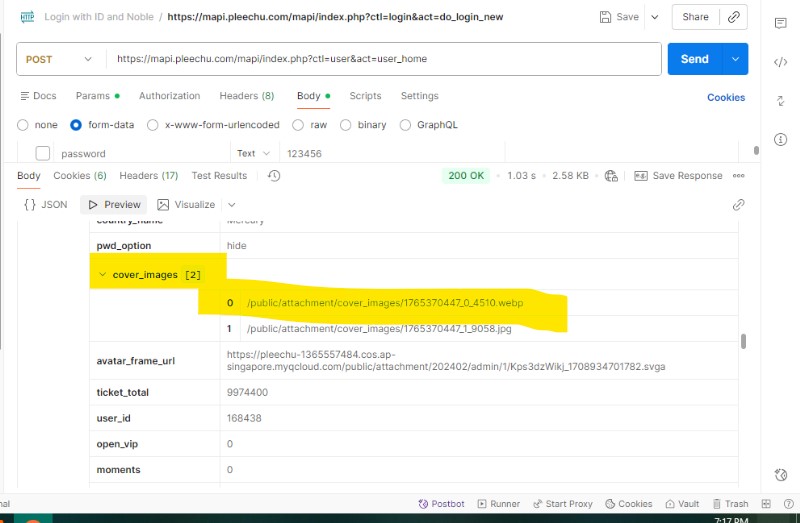The width and height of the screenshot is (800, 523).
Task: Expand the Send button dropdown arrow
Action: (x=736, y=59)
